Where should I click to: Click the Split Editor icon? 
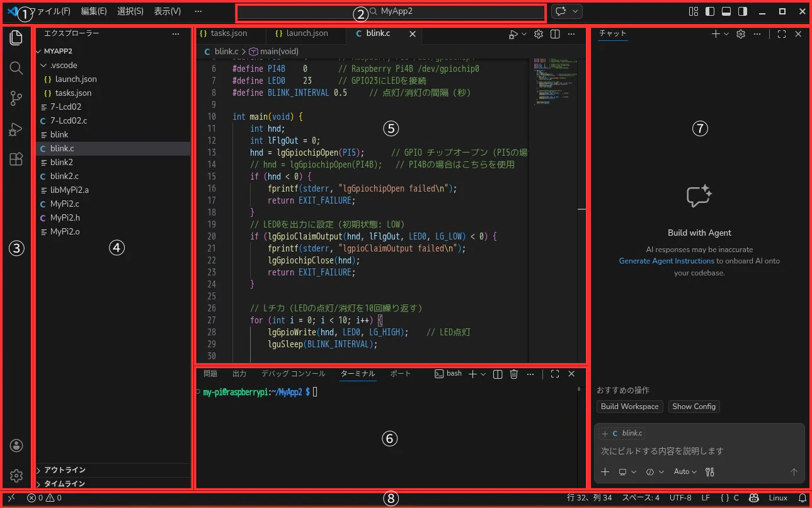(554, 34)
